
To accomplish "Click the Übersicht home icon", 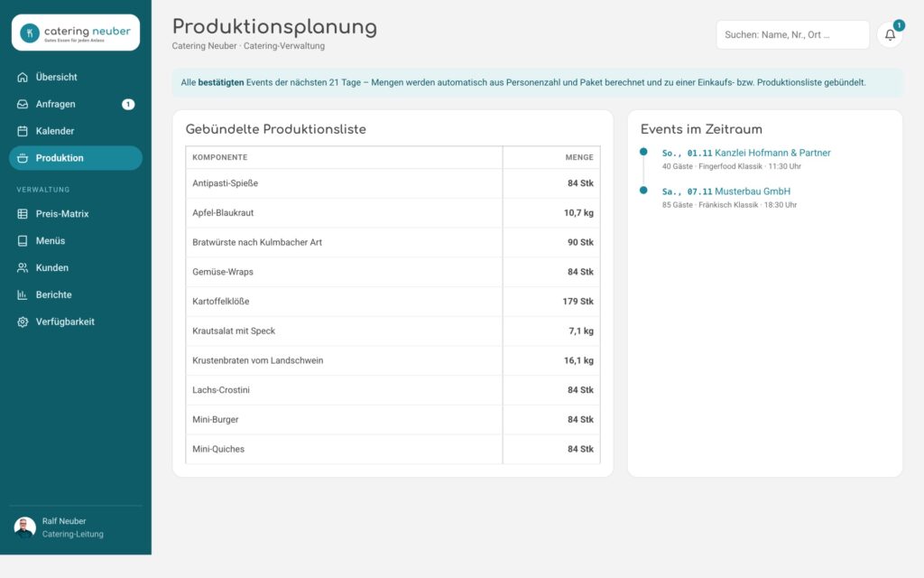I will [23, 78].
